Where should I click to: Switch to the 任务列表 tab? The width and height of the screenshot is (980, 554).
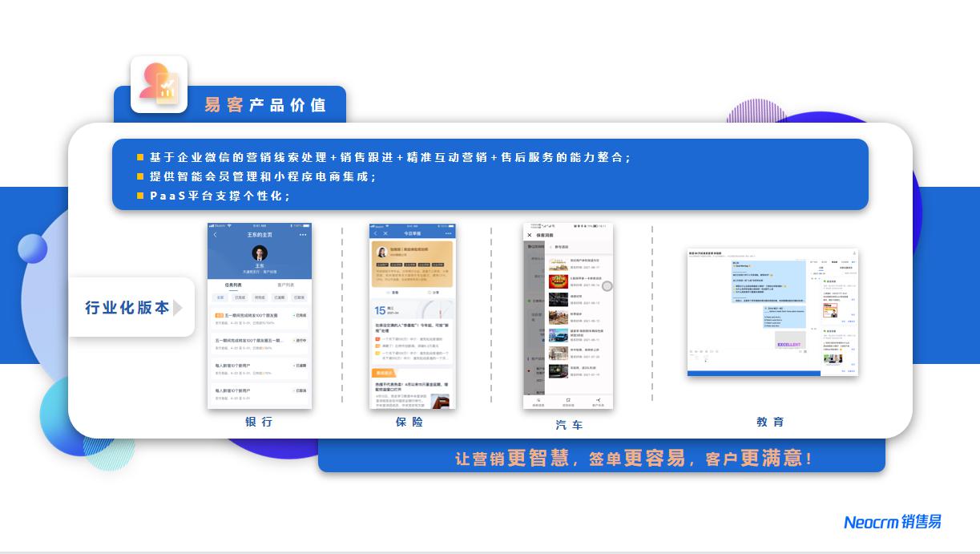click(x=233, y=285)
